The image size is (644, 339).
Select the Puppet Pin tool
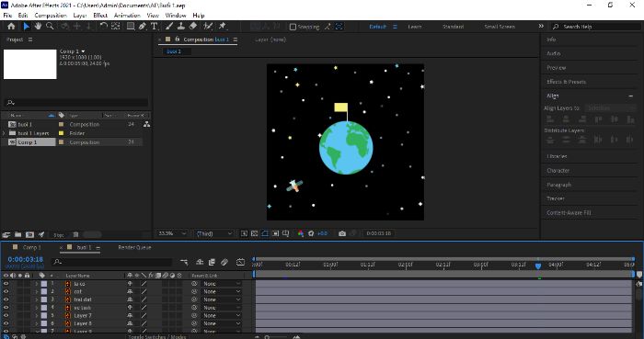[223, 27]
